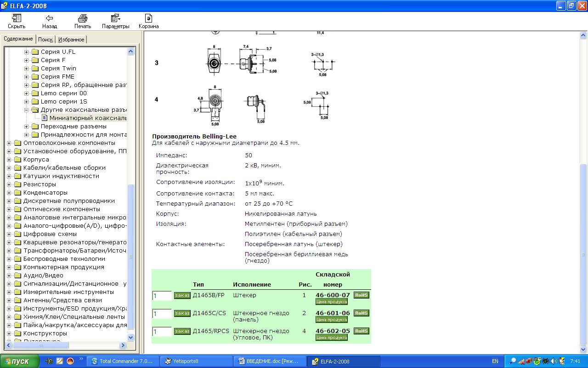Click the RoHS badge for 46-600-07
This screenshot has height=368, width=588.
click(362, 295)
